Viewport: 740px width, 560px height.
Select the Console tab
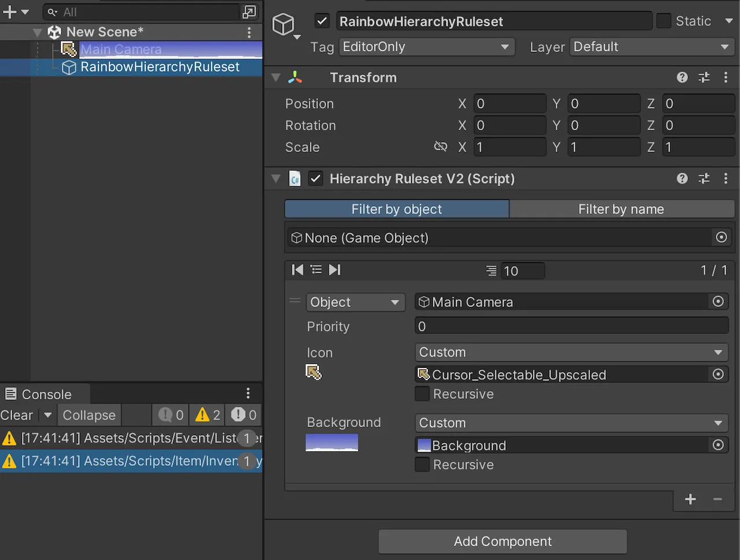(45, 394)
